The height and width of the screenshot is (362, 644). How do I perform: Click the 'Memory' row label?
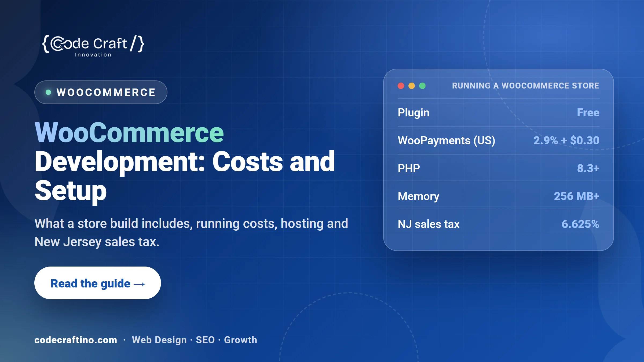click(419, 196)
